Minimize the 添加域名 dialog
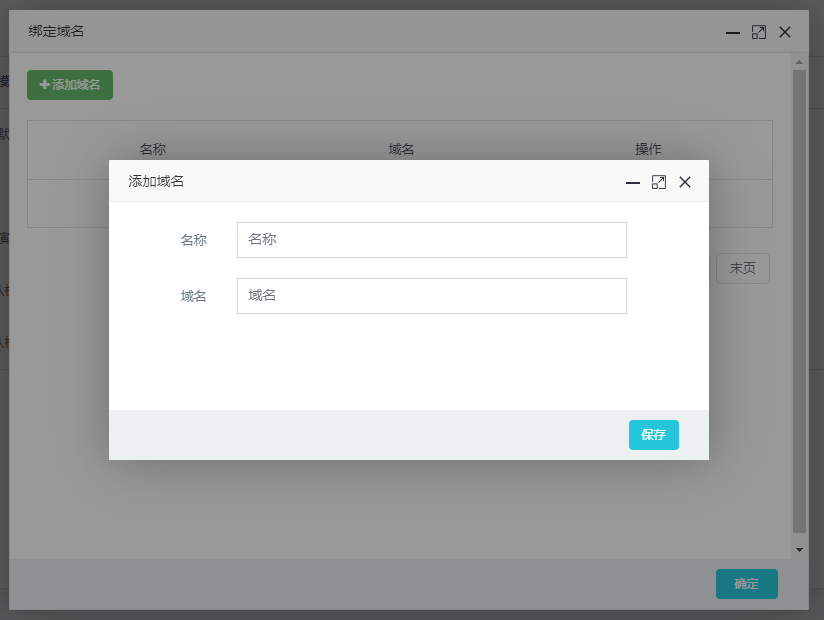 pyautogui.click(x=632, y=182)
